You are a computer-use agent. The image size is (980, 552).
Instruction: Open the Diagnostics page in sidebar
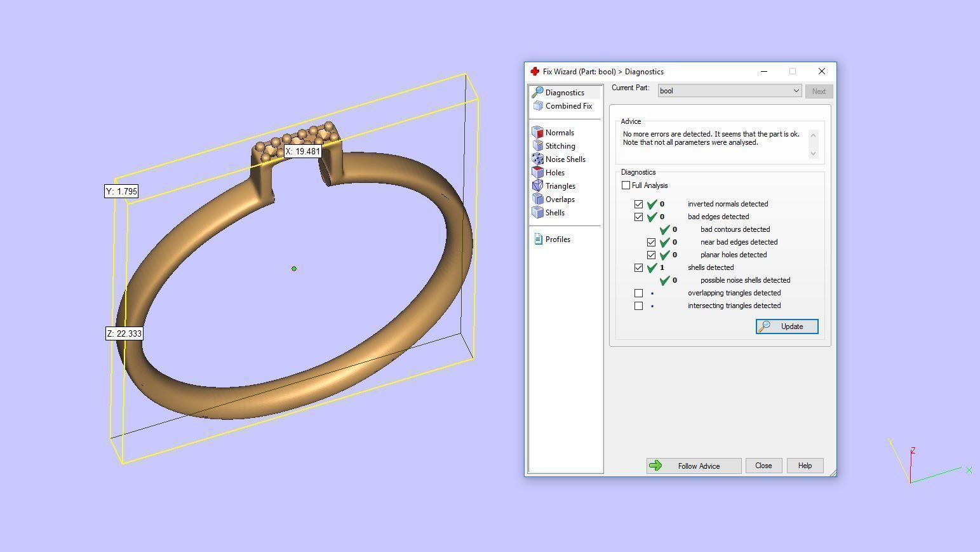[565, 93]
